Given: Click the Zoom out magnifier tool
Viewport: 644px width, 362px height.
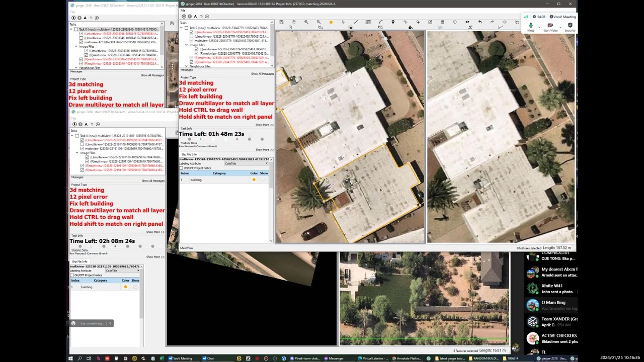Looking at the screenshot, I should [x=318, y=22].
